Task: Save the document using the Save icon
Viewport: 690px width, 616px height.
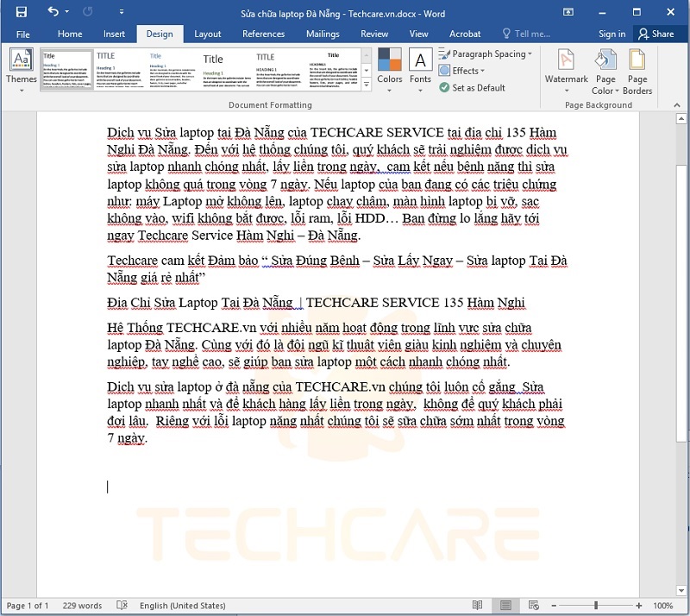Action: click(x=22, y=12)
